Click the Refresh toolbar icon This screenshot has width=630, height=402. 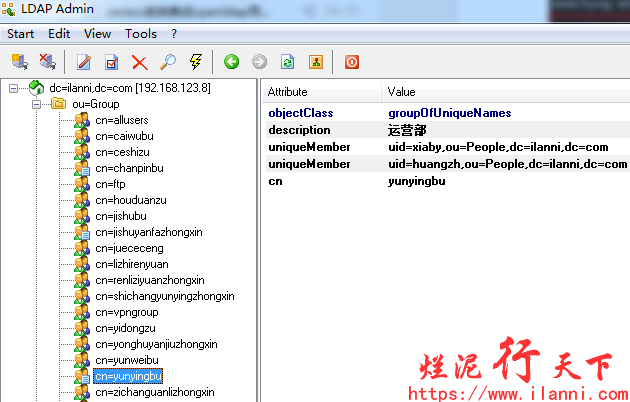point(288,62)
